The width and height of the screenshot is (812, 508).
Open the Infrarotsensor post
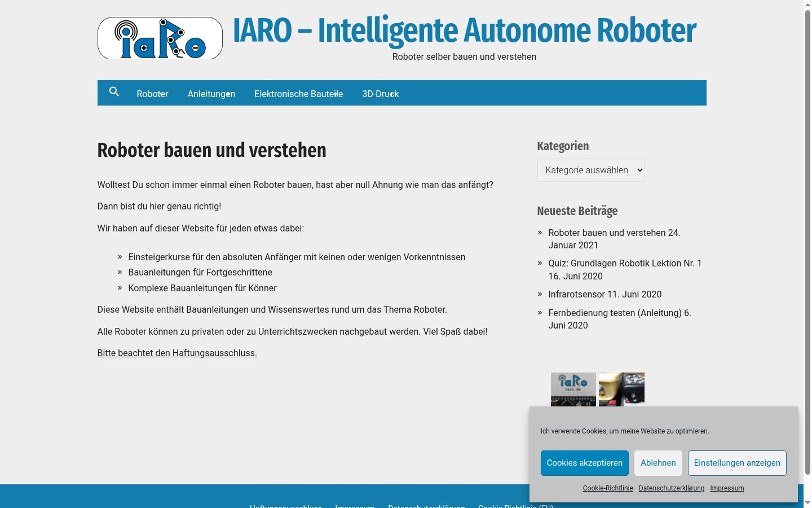click(576, 294)
